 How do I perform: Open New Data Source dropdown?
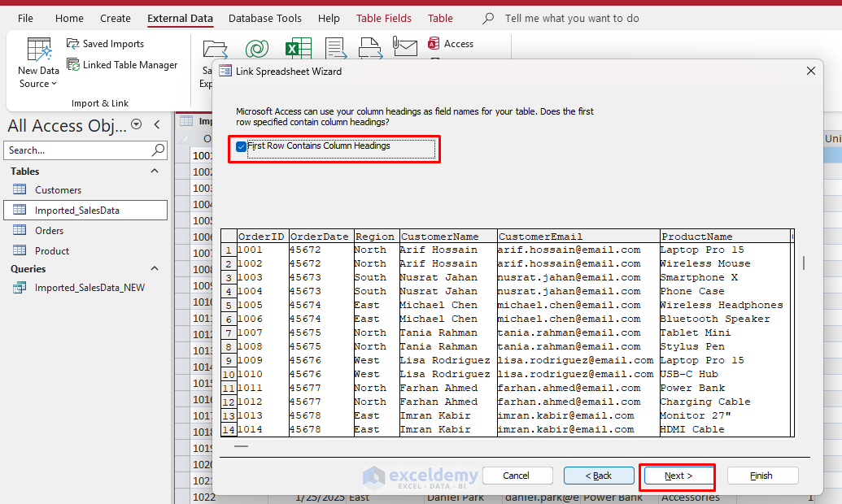pyautogui.click(x=38, y=64)
